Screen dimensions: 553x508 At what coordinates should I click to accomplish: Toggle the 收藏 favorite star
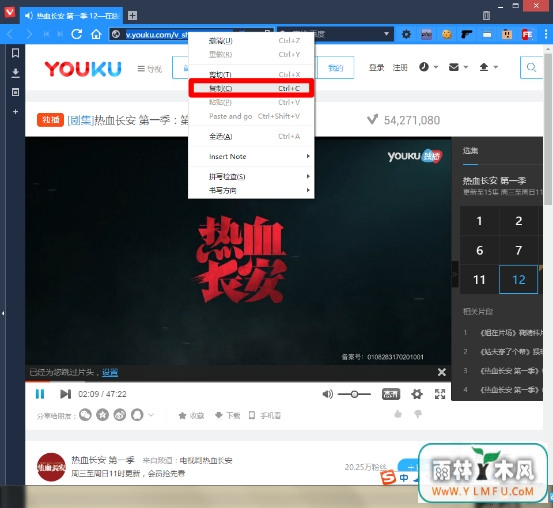[x=192, y=416]
